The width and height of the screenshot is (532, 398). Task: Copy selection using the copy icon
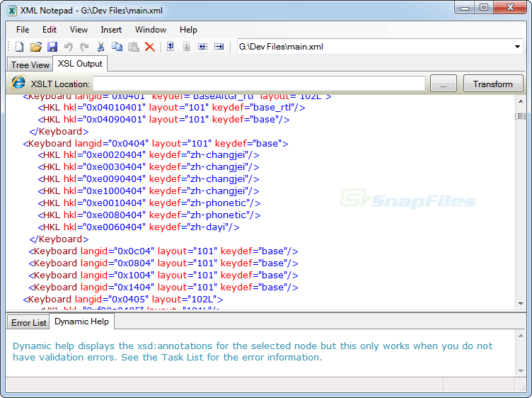[117, 47]
